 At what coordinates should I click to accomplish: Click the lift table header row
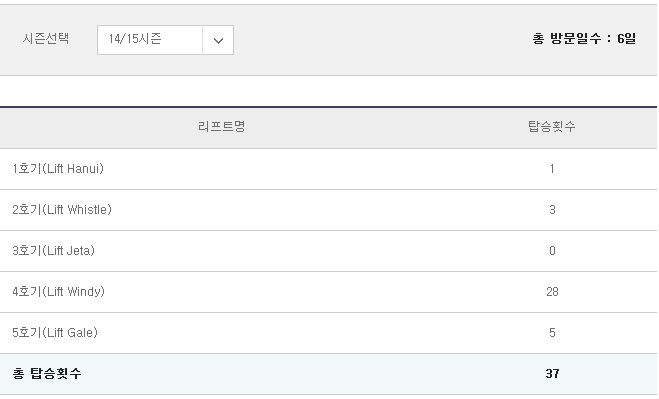point(328,127)
